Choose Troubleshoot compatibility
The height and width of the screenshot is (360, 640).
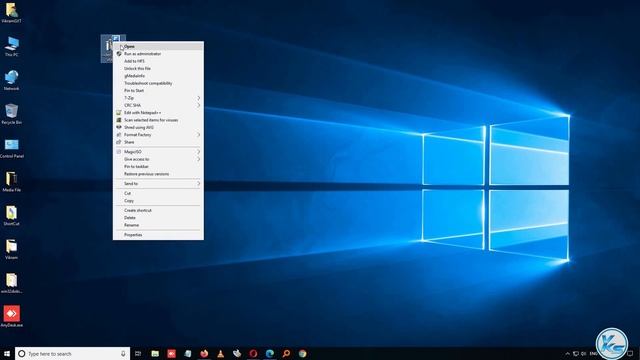158,83
